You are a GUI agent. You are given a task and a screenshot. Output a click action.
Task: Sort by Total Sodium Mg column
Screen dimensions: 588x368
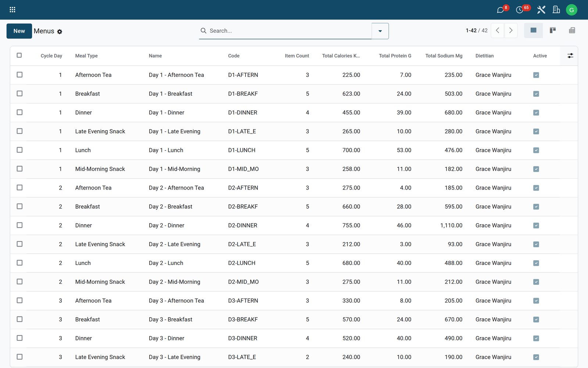(x=444, y=56)
